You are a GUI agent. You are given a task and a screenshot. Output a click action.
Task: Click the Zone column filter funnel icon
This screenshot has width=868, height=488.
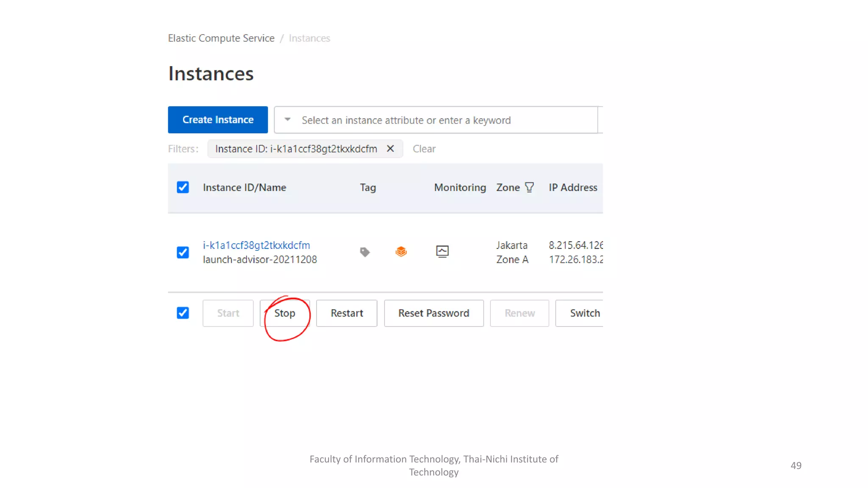pyautogui.click(x=529, y=187)
